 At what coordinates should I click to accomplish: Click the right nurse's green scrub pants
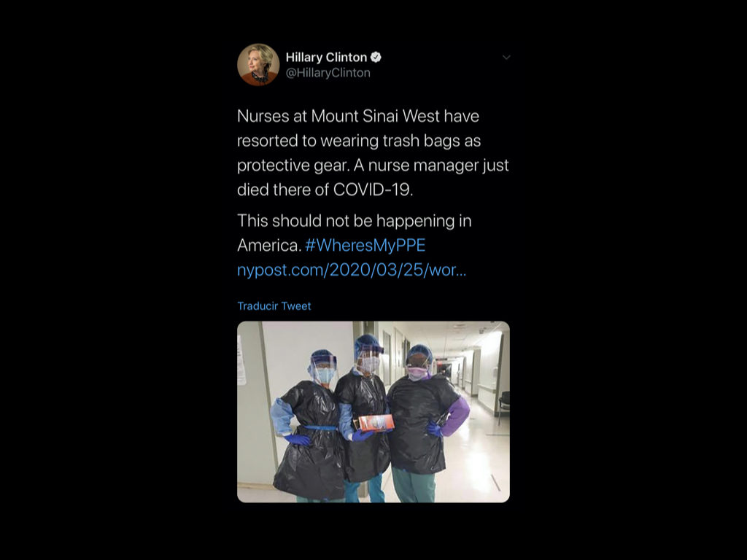coord(414,486)
